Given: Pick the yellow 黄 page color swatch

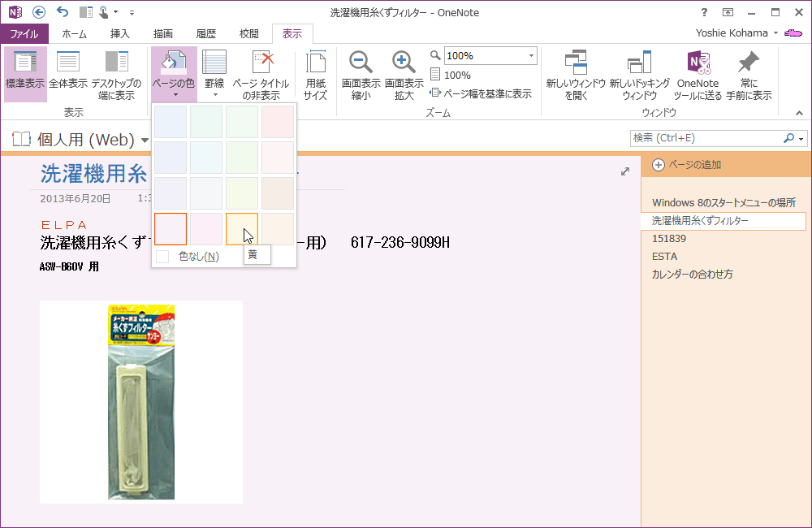Looking at the screenshot, I should coord(242,229).
